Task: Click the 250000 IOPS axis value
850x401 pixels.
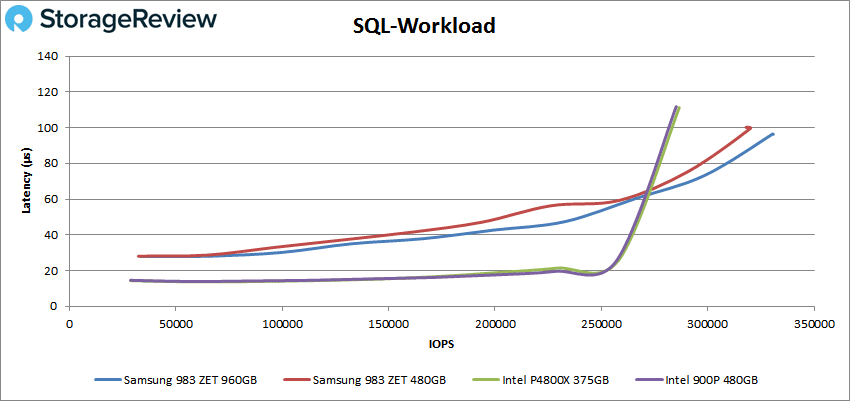Action: tap(601, 323)
